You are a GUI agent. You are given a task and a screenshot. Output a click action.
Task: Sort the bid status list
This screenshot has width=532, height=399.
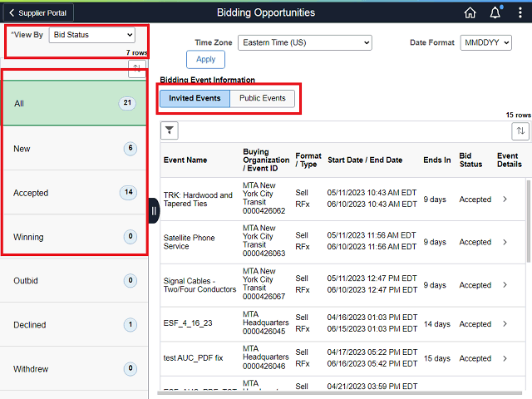click(137, 68)
